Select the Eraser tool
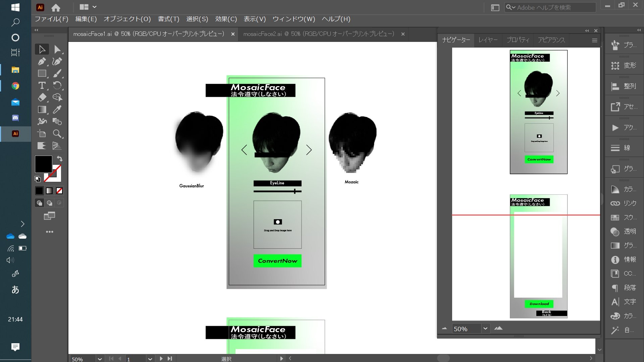The height and width of the screenshot is (362, 644). pyautogui.click(x=42, y=98)
